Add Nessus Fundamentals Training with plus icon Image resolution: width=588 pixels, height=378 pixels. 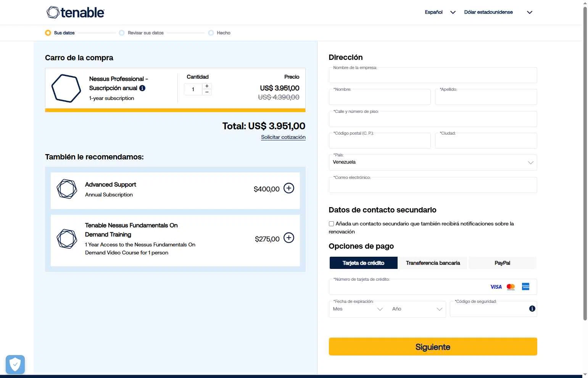289,238
